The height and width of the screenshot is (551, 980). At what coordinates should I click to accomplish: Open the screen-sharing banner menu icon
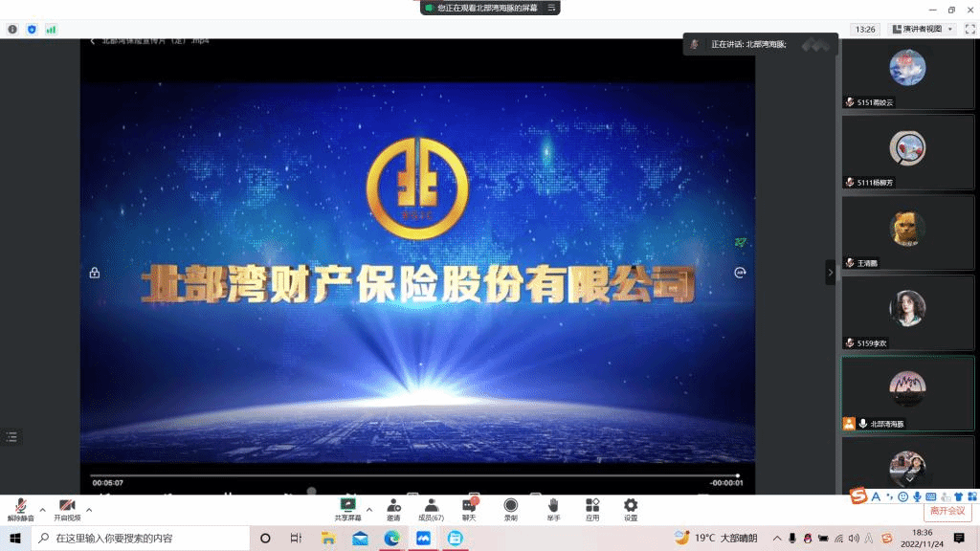click(x=551, y=8)
